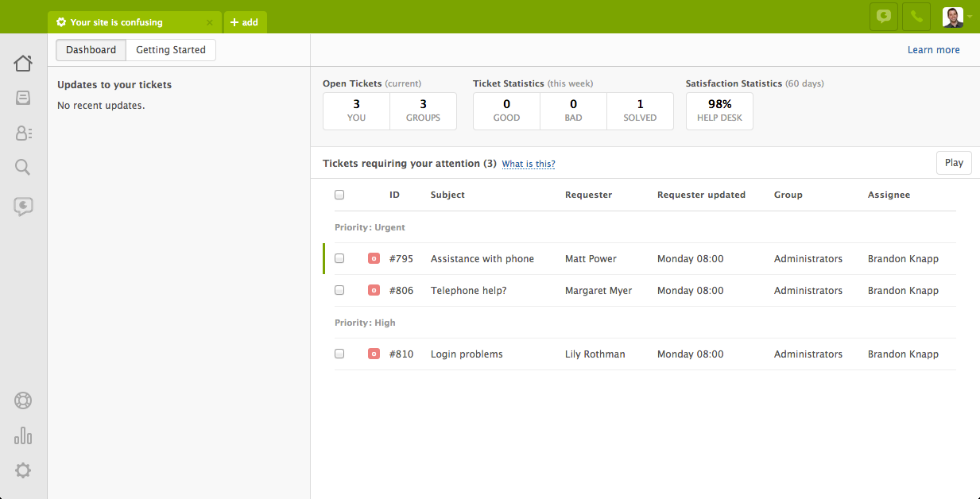Click the 'Priority: Urgent' group heading

(370, 227)
